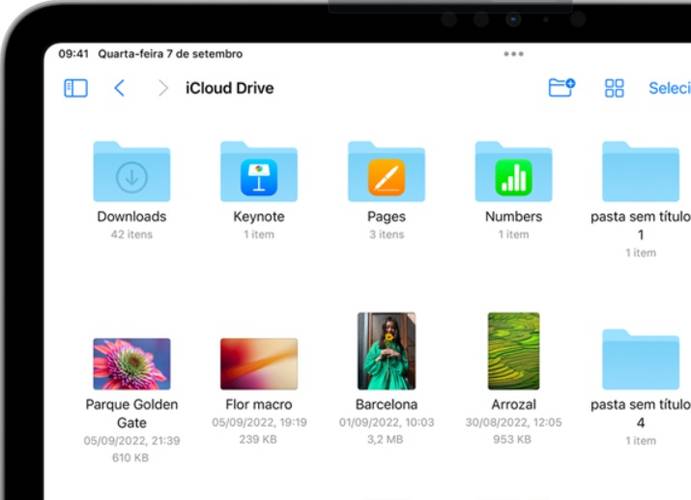The width and height of the screenshot is (691, 500).
Task: Create a new folder with plus icon
Action: 562,87
